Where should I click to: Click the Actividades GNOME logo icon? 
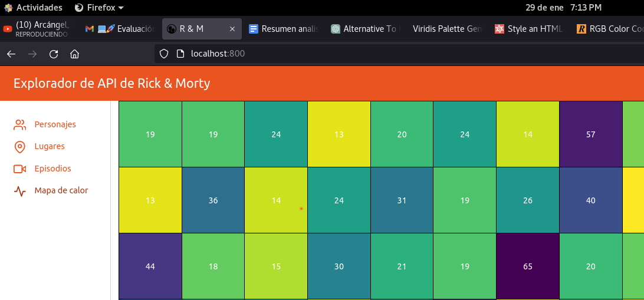8,8
